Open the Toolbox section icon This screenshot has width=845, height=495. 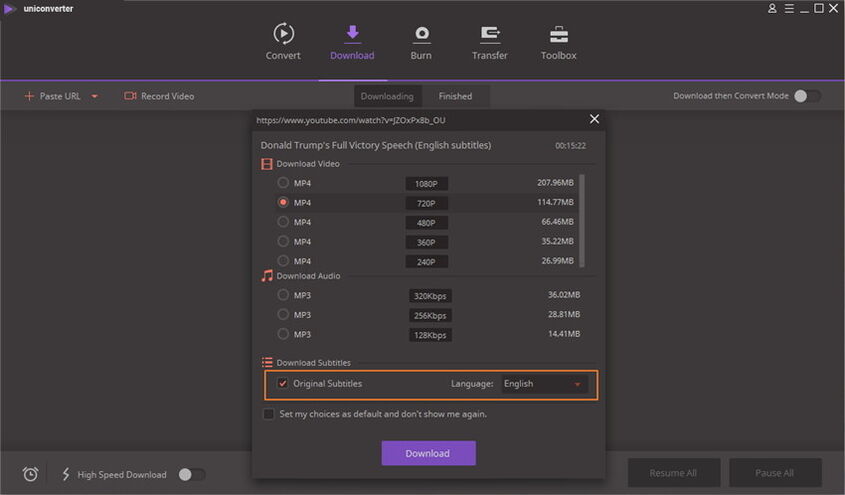559,34
